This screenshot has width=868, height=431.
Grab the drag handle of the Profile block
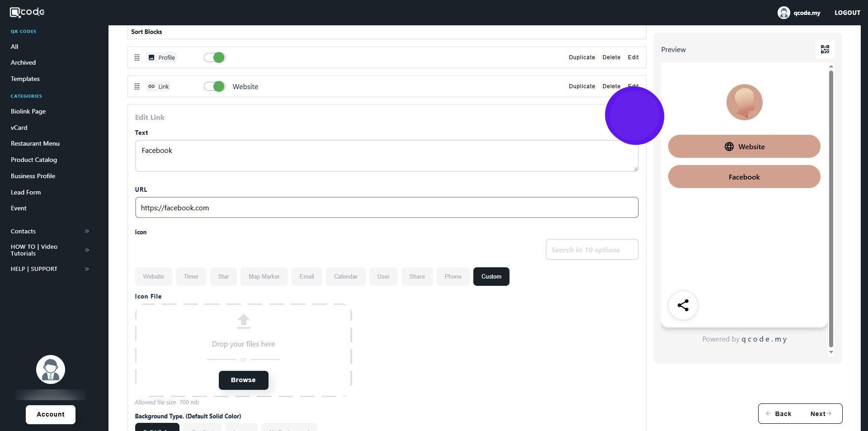click(x=137, y=57)
